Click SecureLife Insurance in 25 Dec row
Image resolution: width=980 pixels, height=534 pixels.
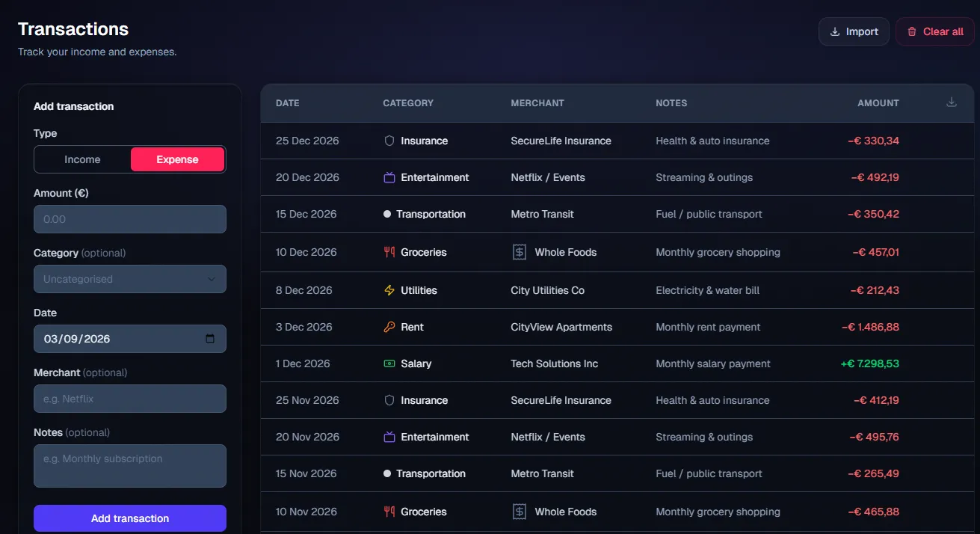(561, 141)
